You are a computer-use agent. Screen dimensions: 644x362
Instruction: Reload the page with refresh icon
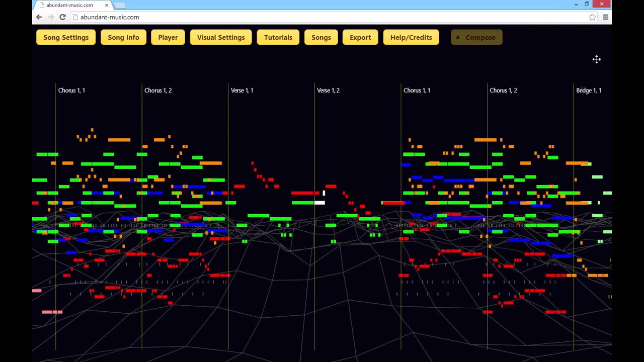(62, 17)
